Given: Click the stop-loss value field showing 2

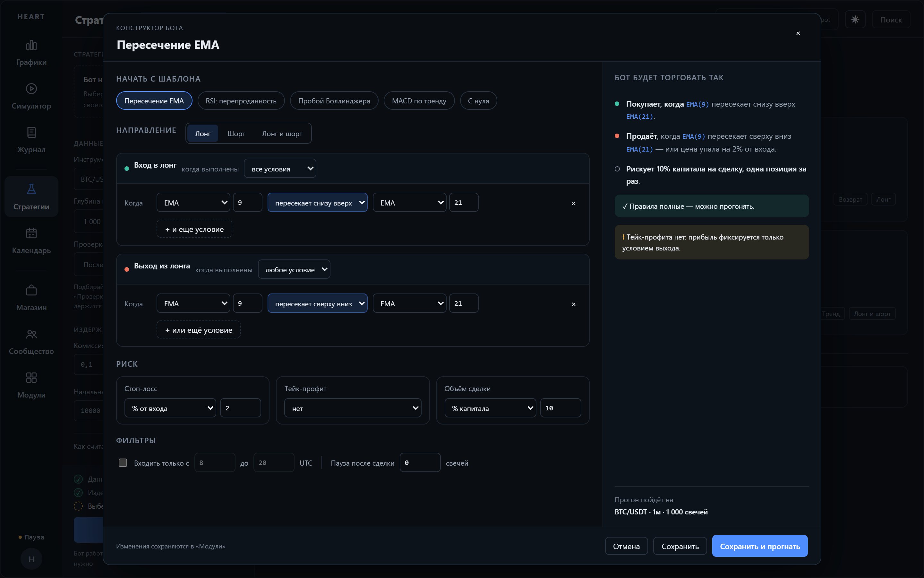Looking at the screenshot, I should pyautogui.click(x=241, y=408).
